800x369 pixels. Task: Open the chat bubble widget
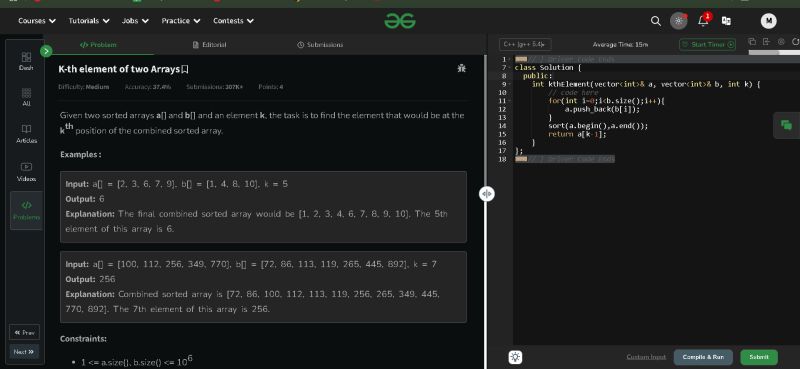[x=786, y=125]
